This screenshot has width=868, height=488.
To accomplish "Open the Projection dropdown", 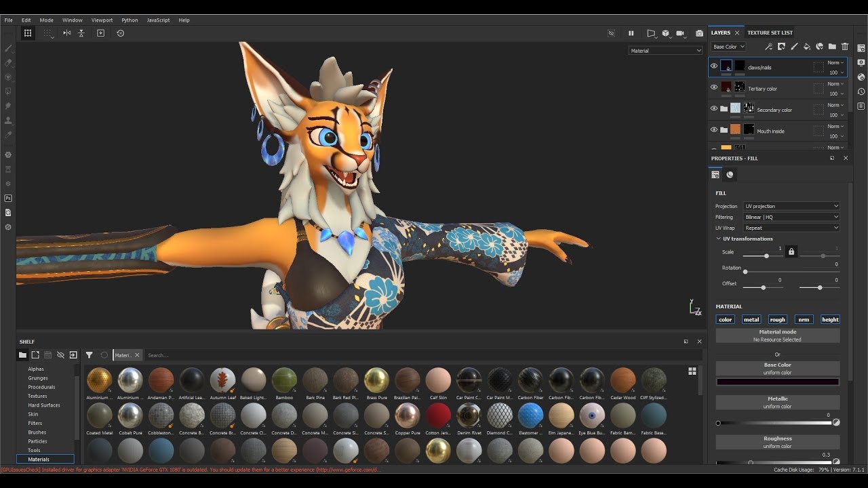I will click(791, 206).
